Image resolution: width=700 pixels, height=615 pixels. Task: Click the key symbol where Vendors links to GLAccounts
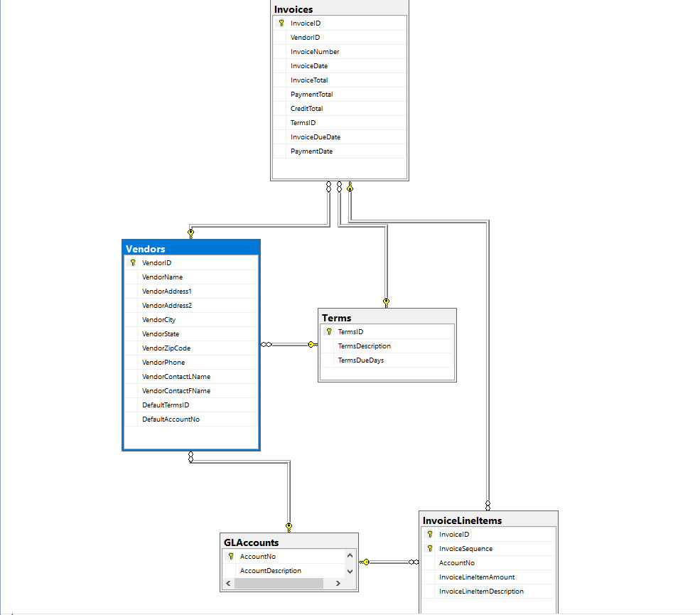tap(289, 527)
